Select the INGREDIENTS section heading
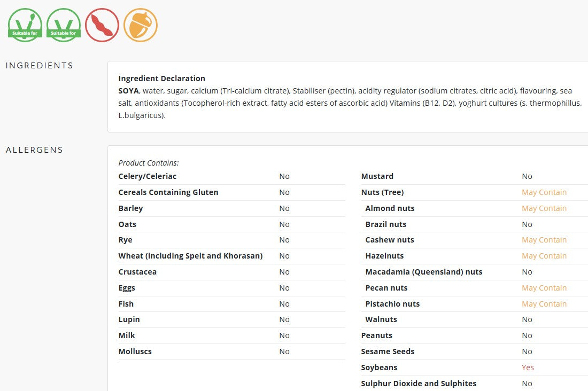This screenshot has width=588, height=391. (40, 66)
